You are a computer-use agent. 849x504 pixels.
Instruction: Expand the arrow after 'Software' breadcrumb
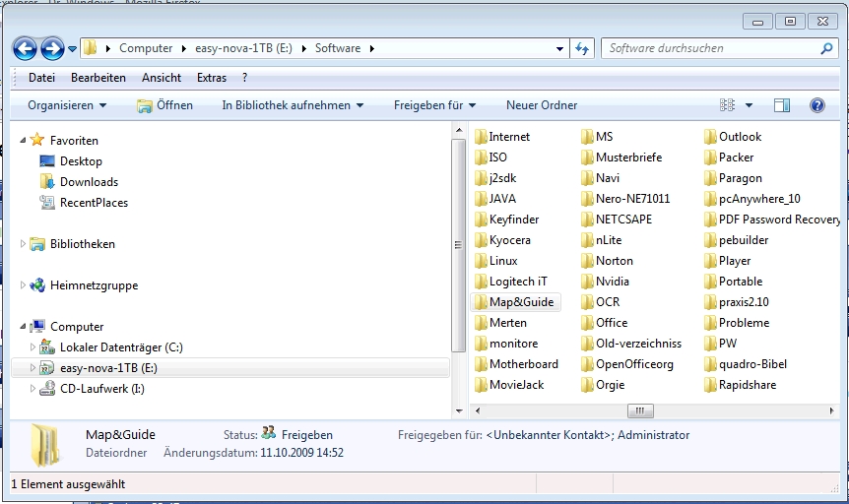(372, 48)
